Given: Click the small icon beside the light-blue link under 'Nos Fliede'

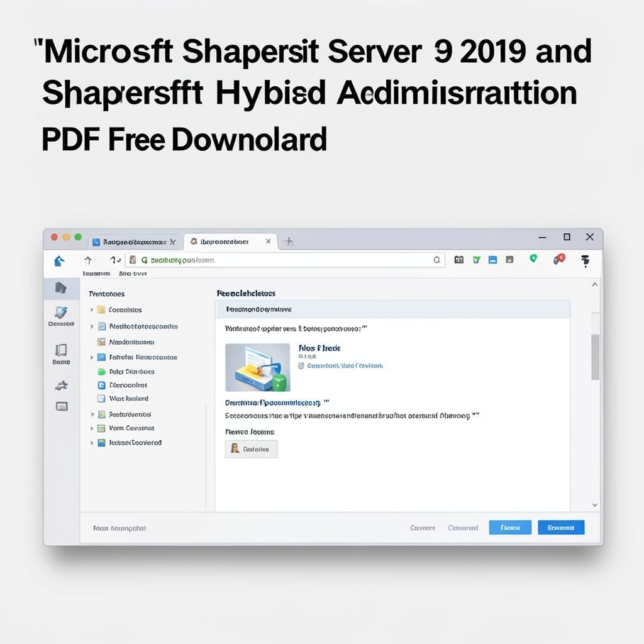Looking at the screenshot, I should point(301,365).
